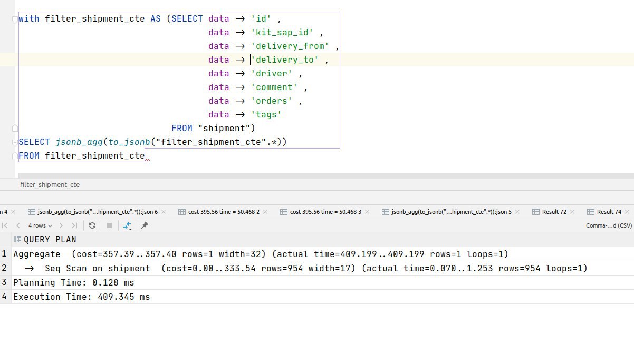This screenshot has width=634, height=364.
Task: Select the Execution Time row in results
Action: [82, 297]
